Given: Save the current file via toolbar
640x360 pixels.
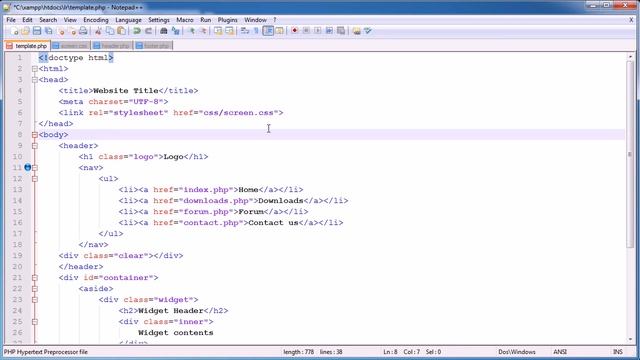Looking at the screenshot, I should coord(37,31).
